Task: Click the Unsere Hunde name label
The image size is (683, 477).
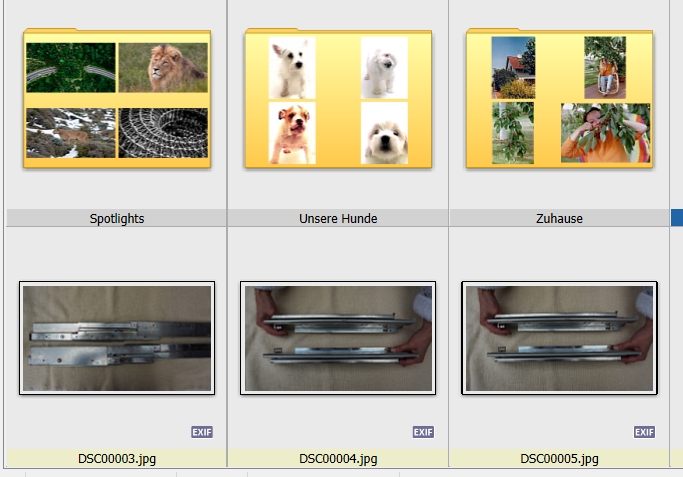Action: pos(338,218)
